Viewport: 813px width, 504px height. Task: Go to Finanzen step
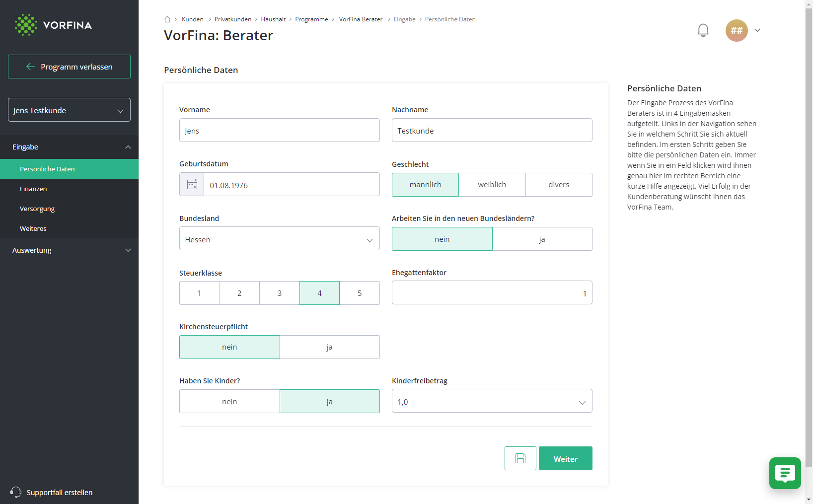69,189
